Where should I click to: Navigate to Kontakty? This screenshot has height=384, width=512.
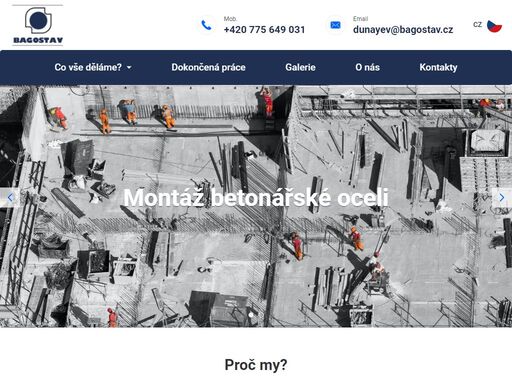(438, 67)
